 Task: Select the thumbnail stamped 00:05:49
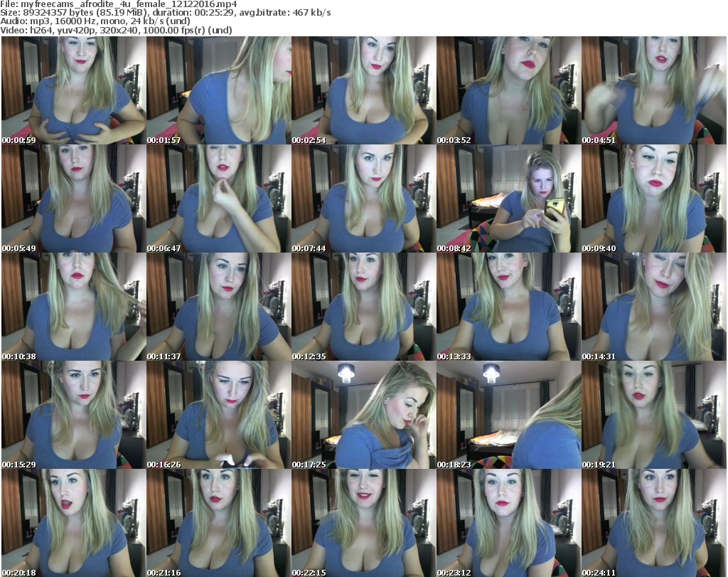[74, 198]
